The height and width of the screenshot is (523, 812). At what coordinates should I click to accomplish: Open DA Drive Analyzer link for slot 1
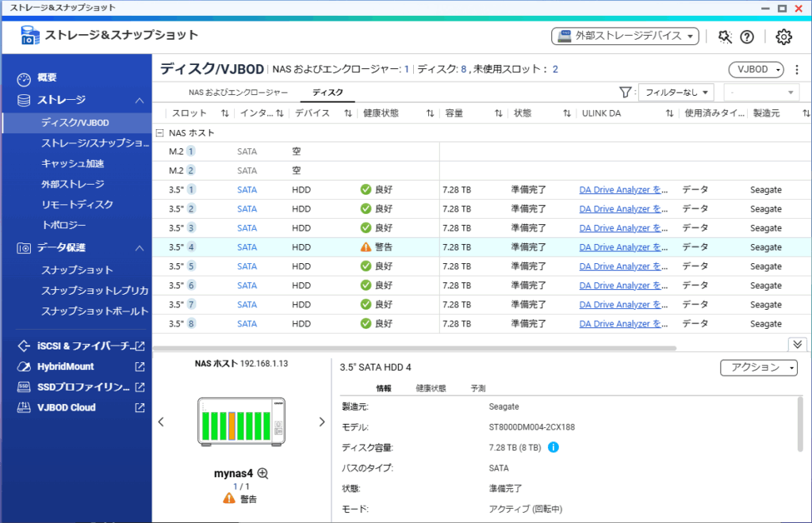click(x=623, y=190)
